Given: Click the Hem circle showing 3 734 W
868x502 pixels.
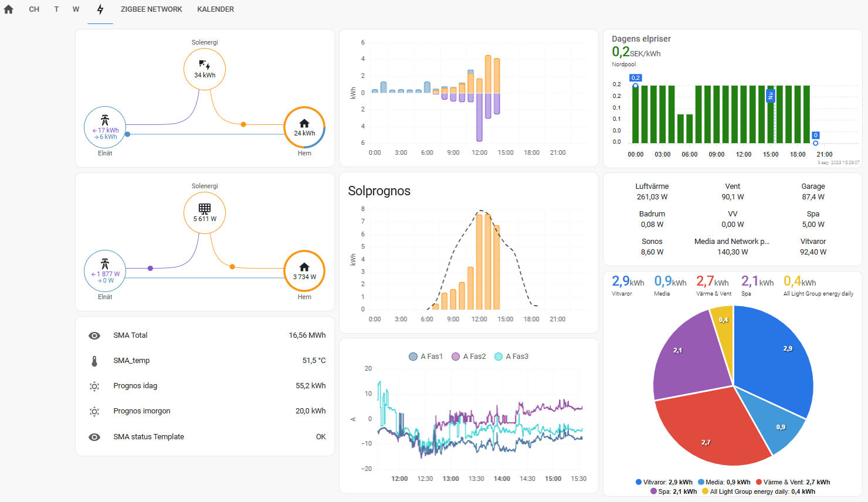Looking at the screenshot, I should 304,271.
